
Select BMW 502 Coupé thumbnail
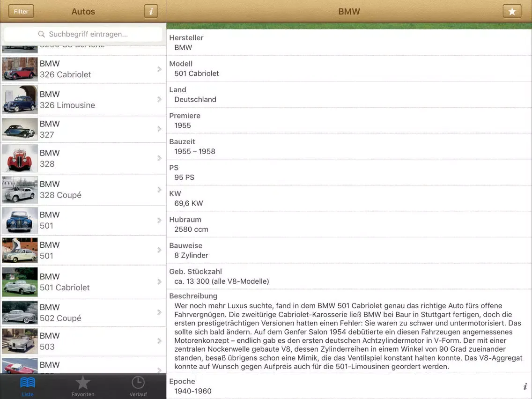20,312
